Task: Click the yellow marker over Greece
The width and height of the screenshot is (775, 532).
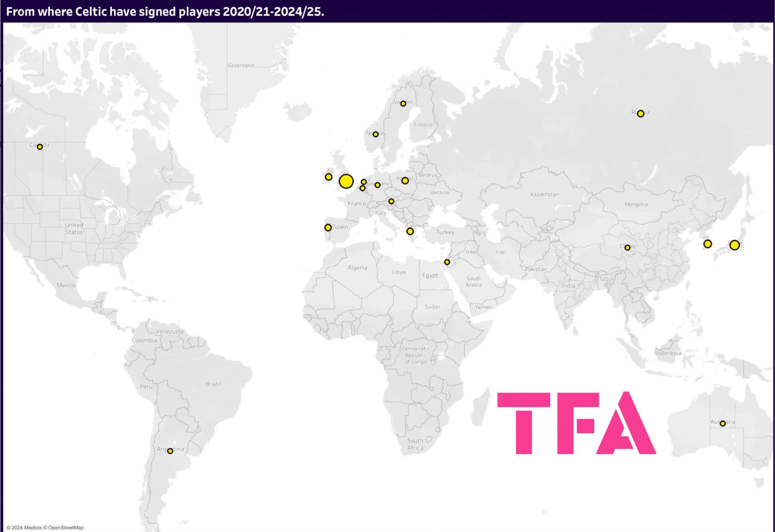Action: click(x=410, y=232)
